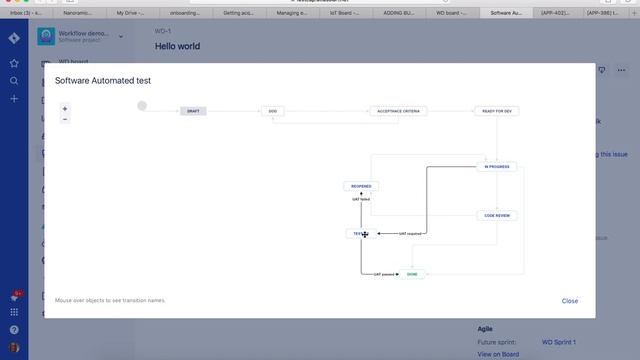
Task: Switch to the ADDING BU... browser tab
Action: click(x=399, y=13)
